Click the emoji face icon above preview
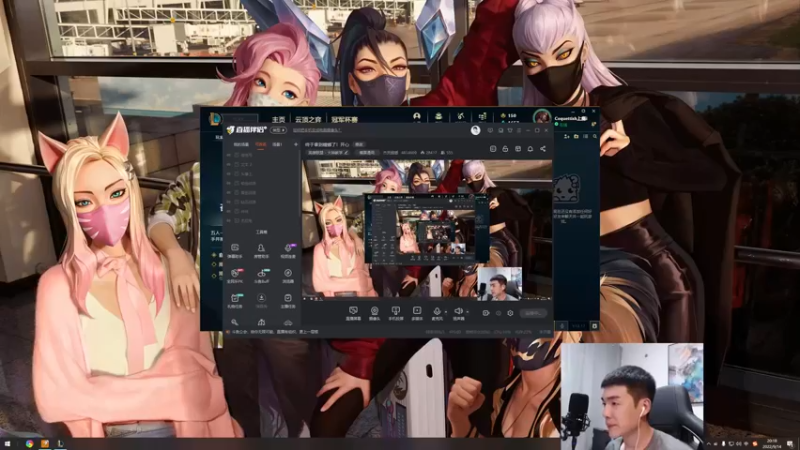 (493, 148)
